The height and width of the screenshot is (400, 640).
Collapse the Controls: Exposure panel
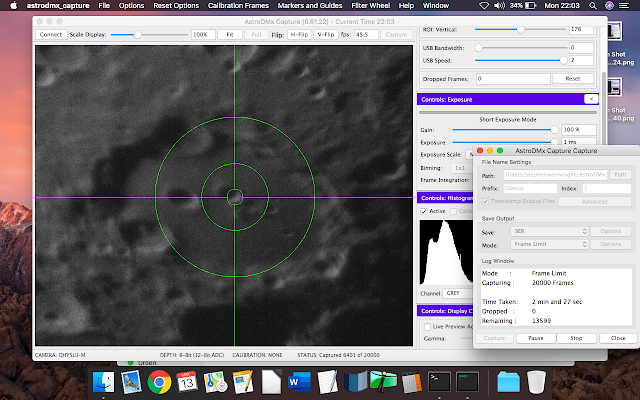pos(591,99)
